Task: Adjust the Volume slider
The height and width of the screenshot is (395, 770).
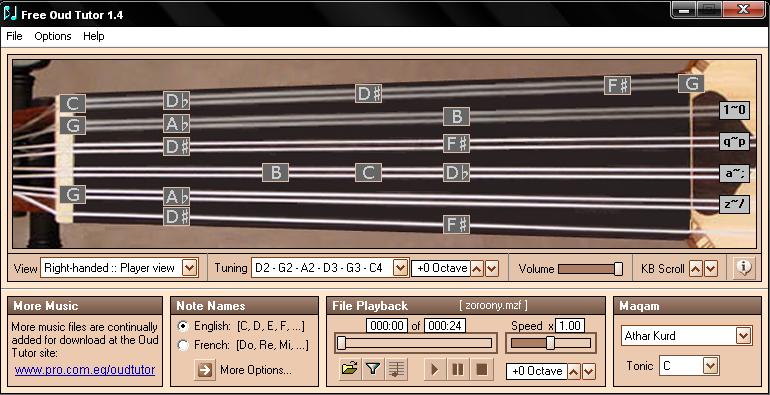Action: (x=590, y=269)
